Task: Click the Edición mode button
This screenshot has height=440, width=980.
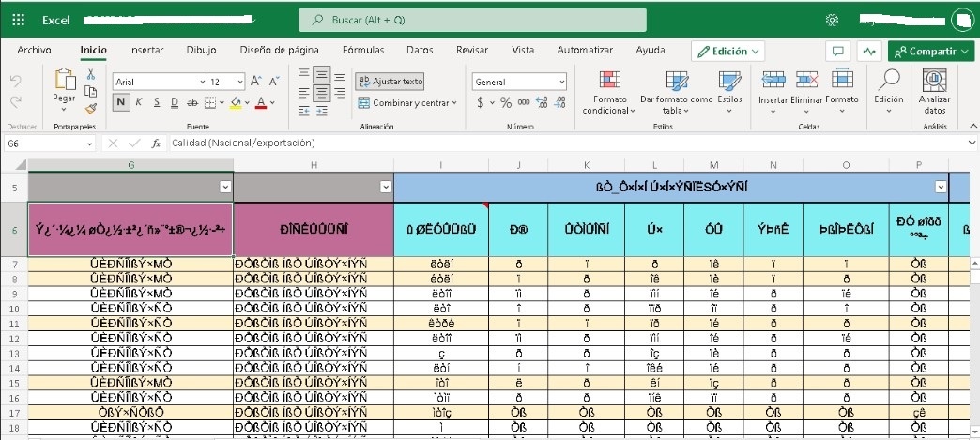Action: coord(728,52)
